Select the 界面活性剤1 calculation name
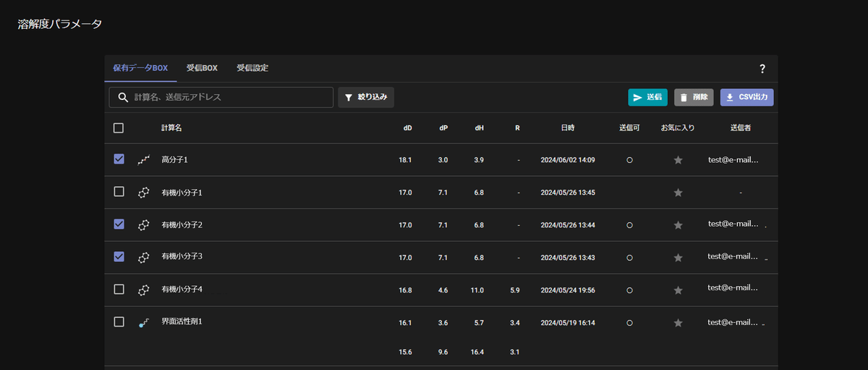Screen dimensions: 868x370 pos(182,321)
